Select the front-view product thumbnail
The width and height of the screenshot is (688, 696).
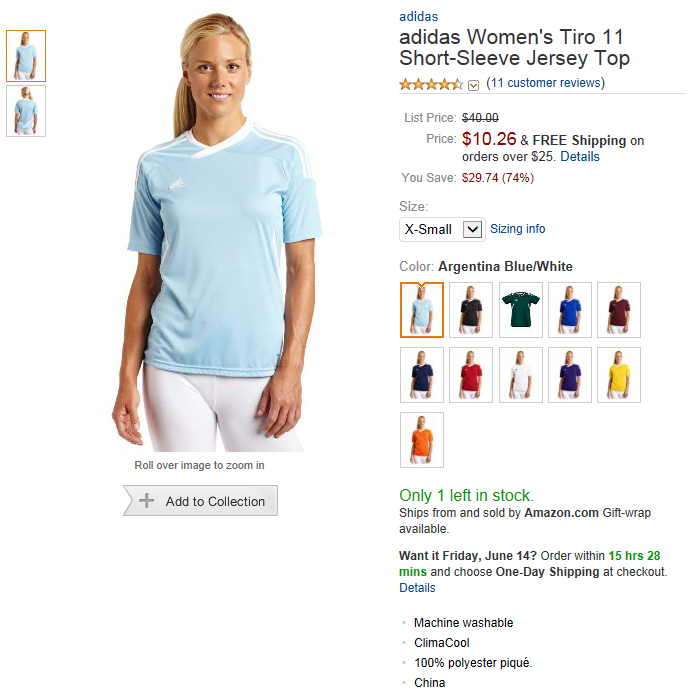(26, 56)
